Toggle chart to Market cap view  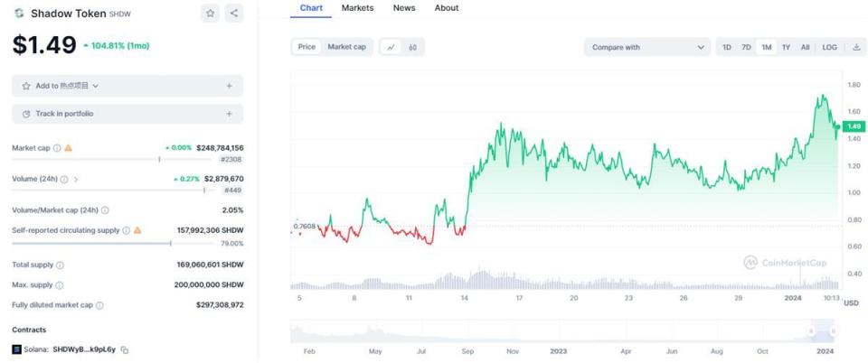346,47
